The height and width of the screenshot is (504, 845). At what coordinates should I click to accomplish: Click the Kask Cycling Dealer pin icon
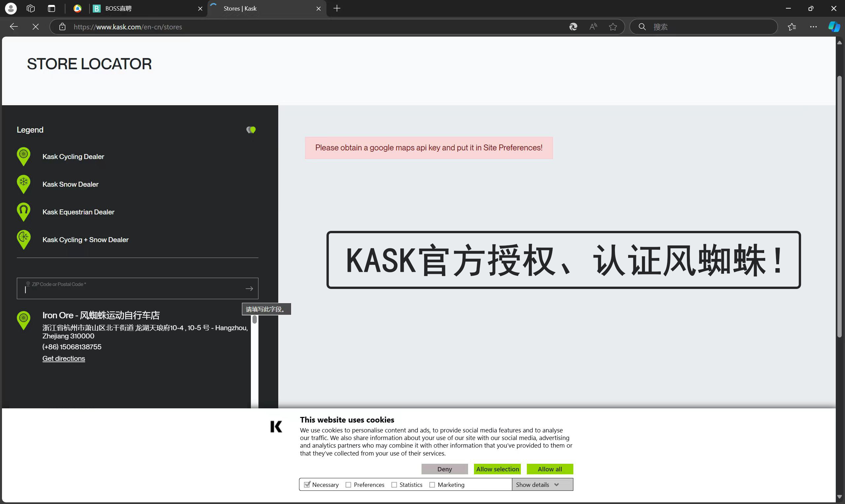tap(23, 157)
